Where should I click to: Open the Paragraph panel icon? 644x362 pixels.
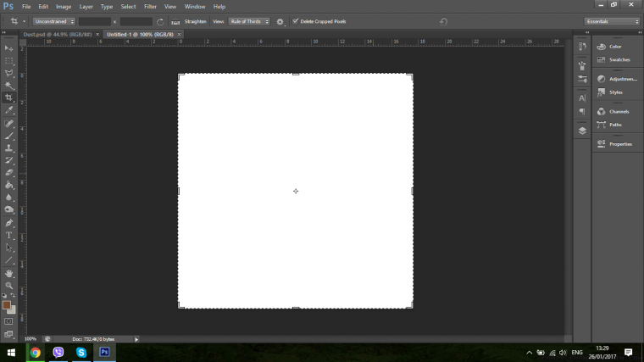pos(582,111)
